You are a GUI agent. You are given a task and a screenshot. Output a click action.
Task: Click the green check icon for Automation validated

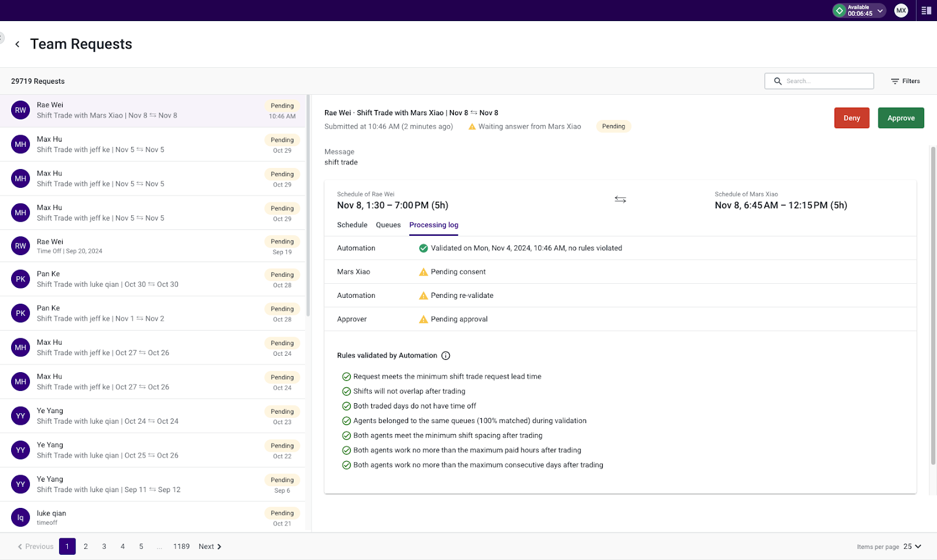click(x=423, y=248)
